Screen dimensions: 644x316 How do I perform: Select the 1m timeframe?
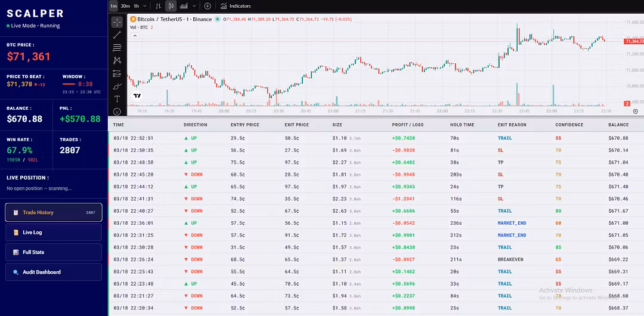114,6
